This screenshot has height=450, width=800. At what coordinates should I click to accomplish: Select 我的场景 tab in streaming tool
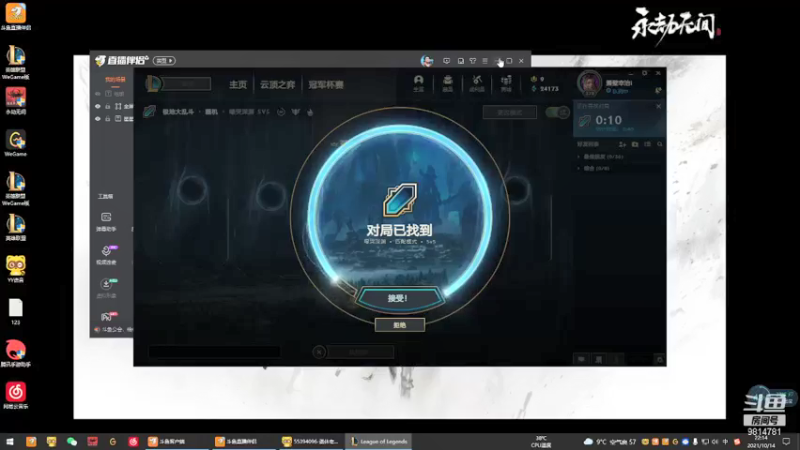pos(115,80)
